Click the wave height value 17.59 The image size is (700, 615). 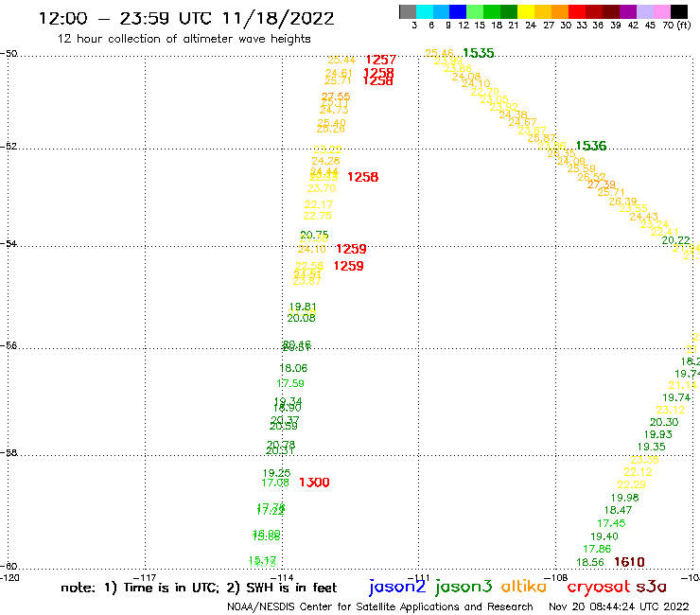290,383
